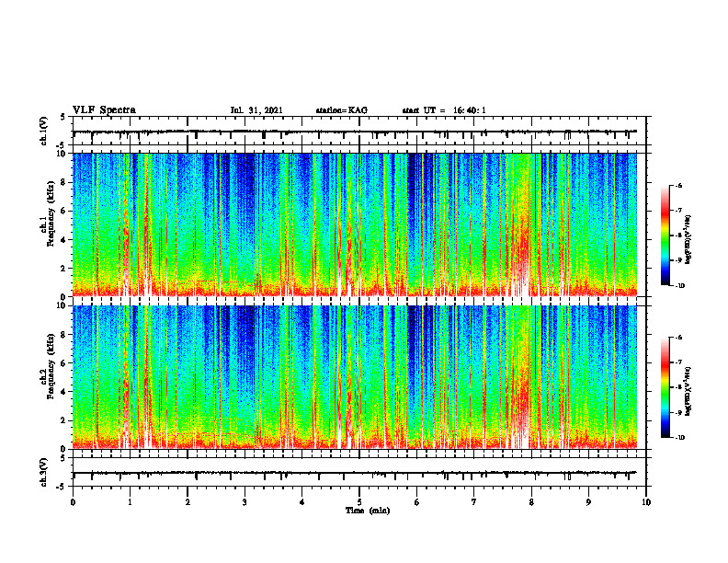Click the ch.3 voltage waveform trace
The image size is (728, 563).
[x=355, y=473]
